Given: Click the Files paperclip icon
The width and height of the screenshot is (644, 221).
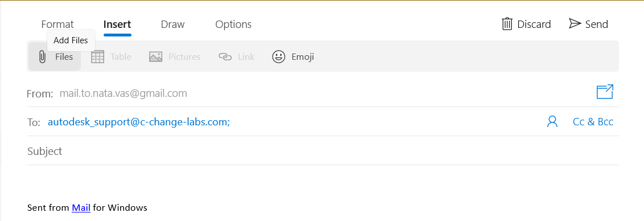Looking at the screenshot, I should point(42,57).
